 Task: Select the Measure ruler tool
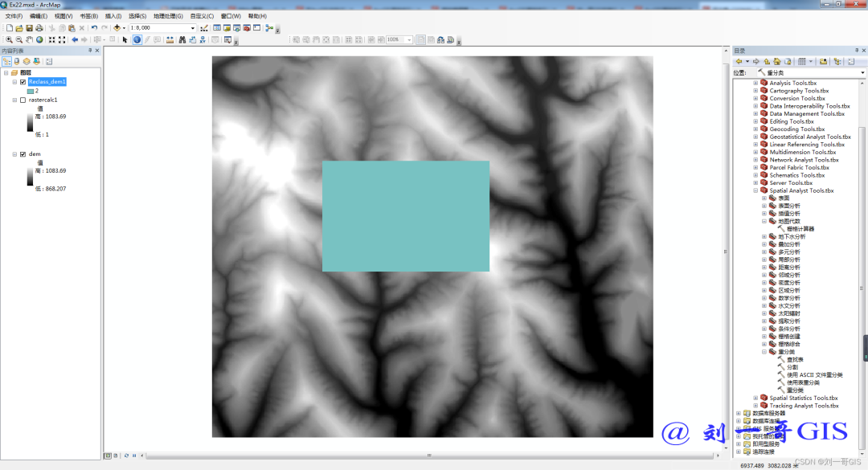170,40
